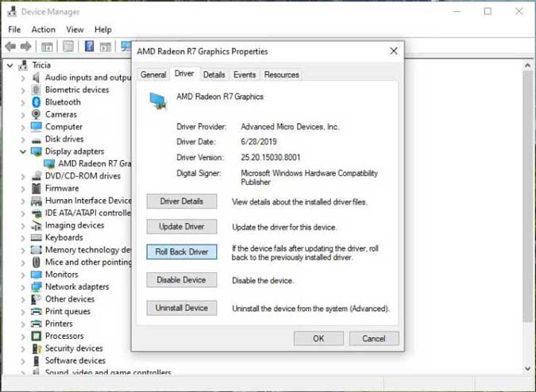Open the File menu
The height and width of the screenshot is (392, 536).
tap(14, 29)
